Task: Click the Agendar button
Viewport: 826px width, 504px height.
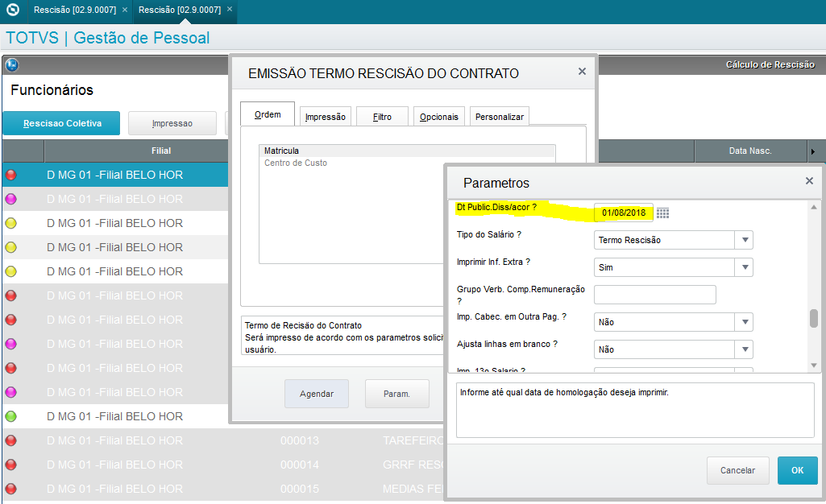Action: pos(317,394)
